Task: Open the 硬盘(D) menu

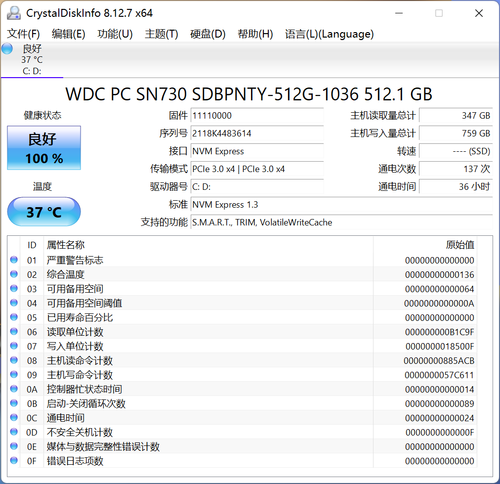Action: (208, 34)
